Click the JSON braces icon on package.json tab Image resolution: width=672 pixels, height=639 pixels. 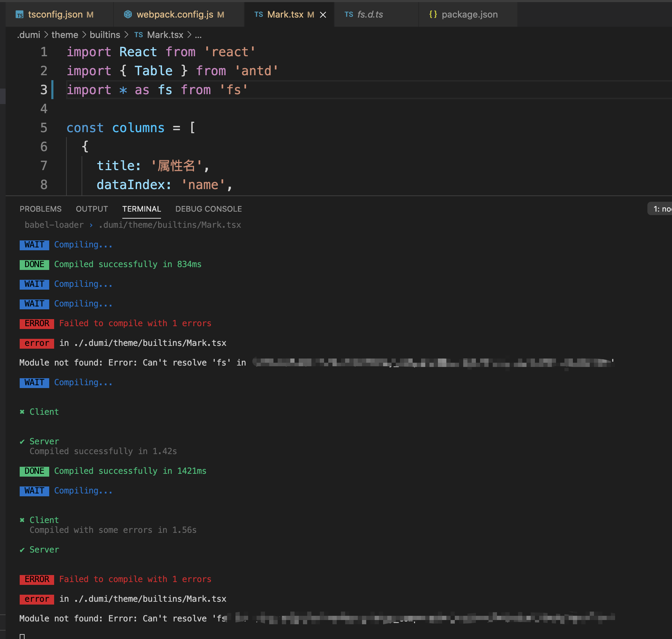pos(433,14)
